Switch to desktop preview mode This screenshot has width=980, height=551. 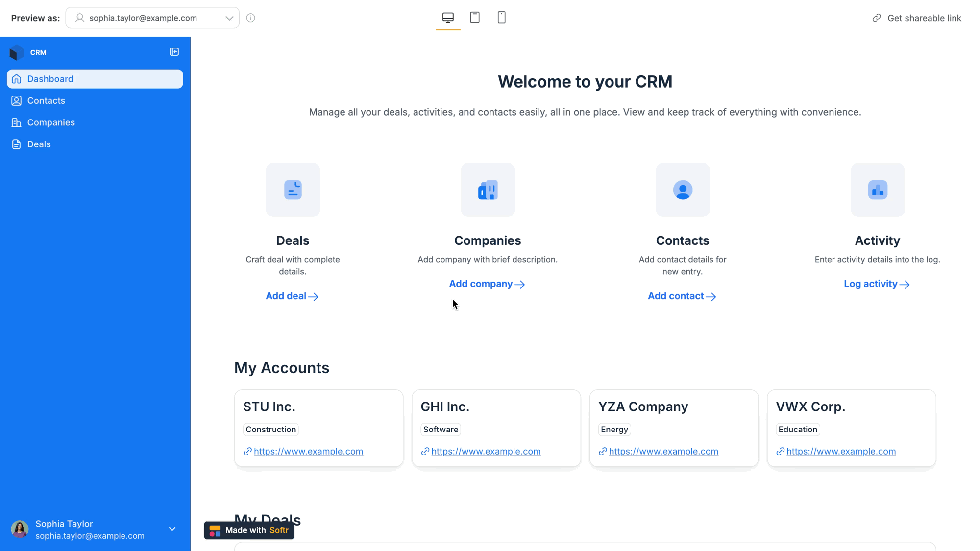[x=448, y=18]
